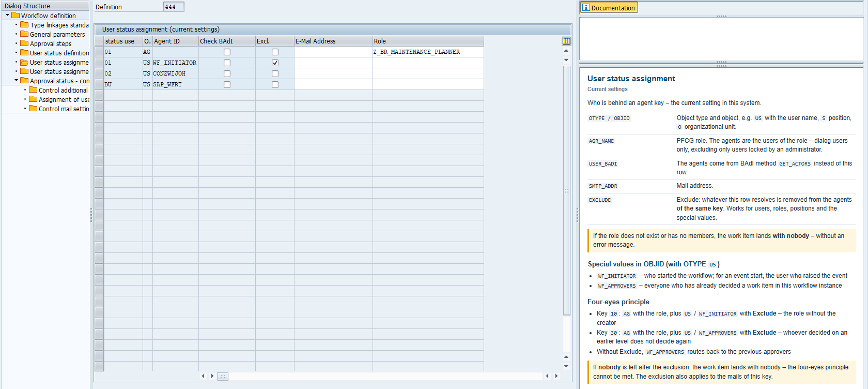Collapse the Workflow definition tree node
This screenshot has width=868, height=389.
click(x=7, y=16)
